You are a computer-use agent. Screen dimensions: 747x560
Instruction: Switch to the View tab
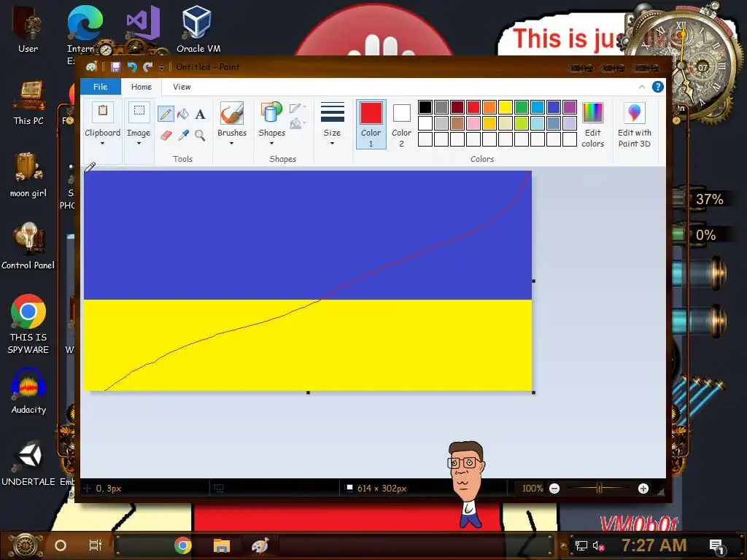tap(182, 87)
